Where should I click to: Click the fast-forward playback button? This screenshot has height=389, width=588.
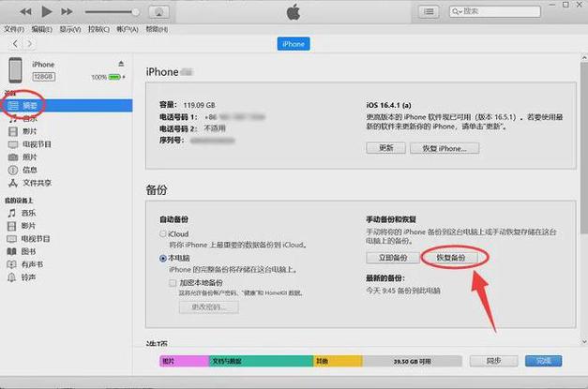67,11
